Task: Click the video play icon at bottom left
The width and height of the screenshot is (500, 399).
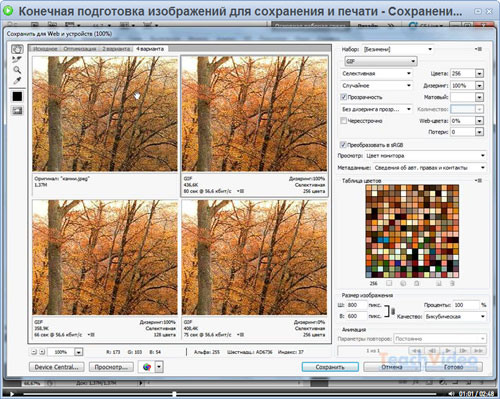Action: [12, 394]
